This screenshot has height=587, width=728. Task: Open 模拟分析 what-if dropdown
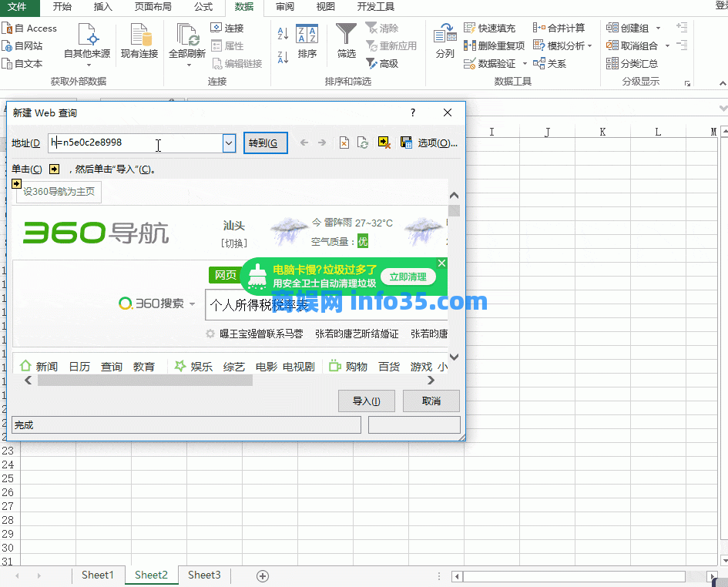pyautogui.click(x=562, y=45)
